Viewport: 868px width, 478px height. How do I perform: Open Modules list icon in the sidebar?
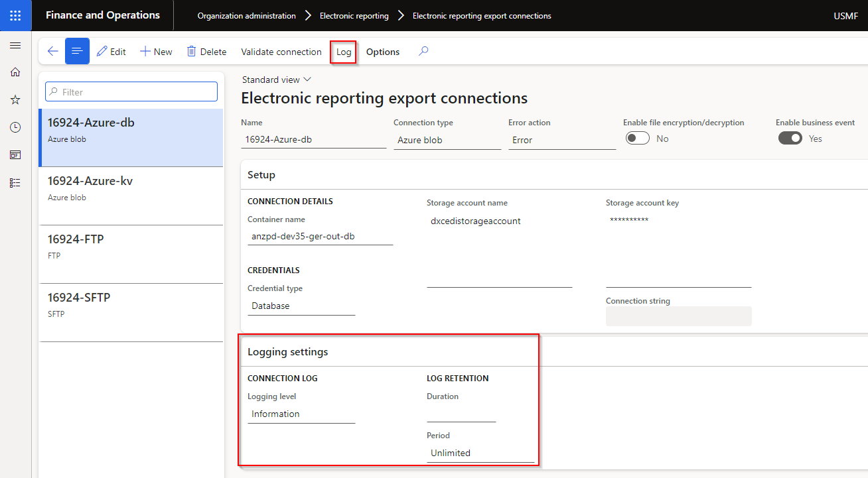pyautogui.click(x=15, y=182)
